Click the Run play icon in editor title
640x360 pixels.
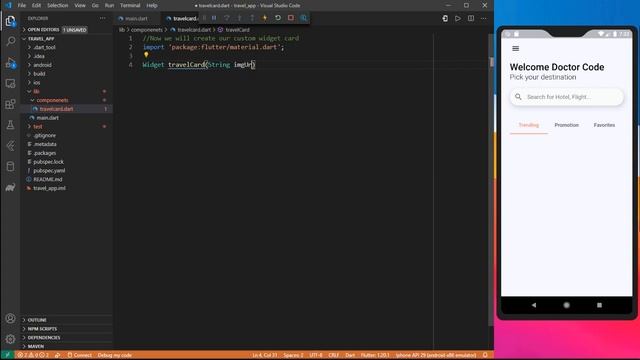(x=458, y=18)
